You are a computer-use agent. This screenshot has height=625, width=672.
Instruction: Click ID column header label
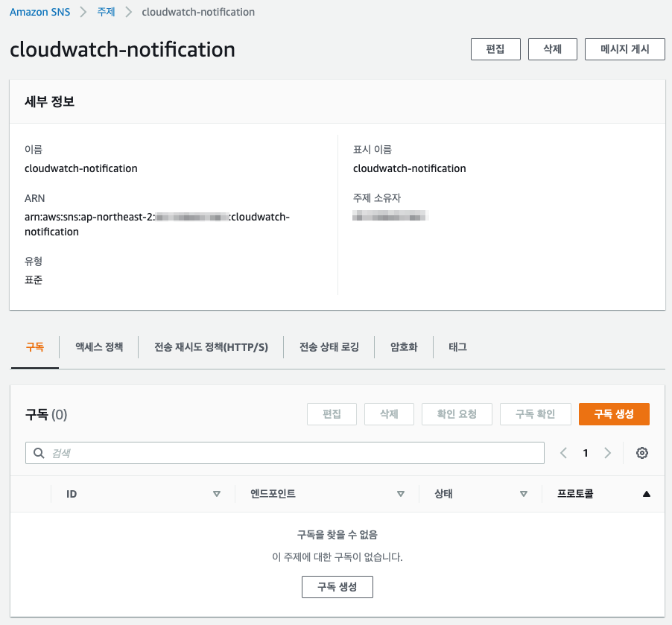[x=72, y=494]
